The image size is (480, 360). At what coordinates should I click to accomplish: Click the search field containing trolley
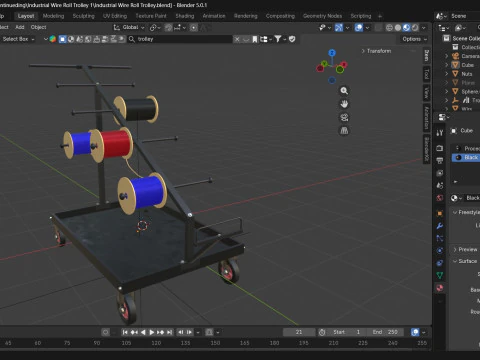tap(180, 39)
